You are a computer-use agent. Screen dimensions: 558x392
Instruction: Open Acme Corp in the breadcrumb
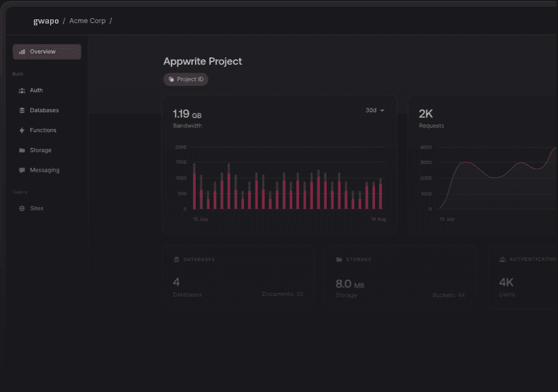point(87,21)
